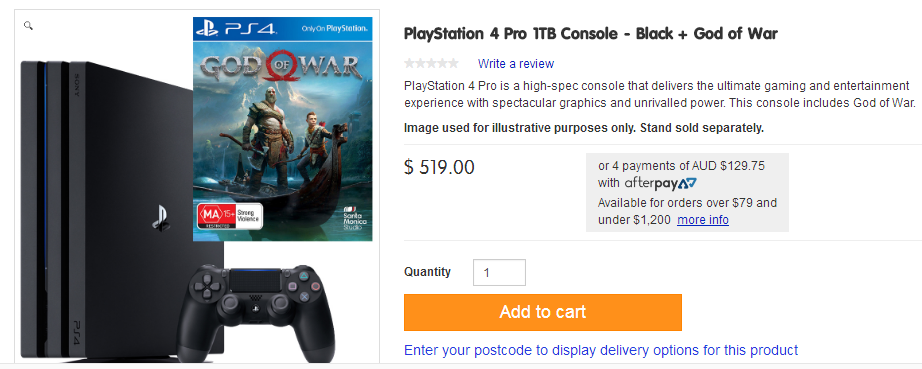Open the Write a review link
922x369 pixels.
(x=516, y=63)
